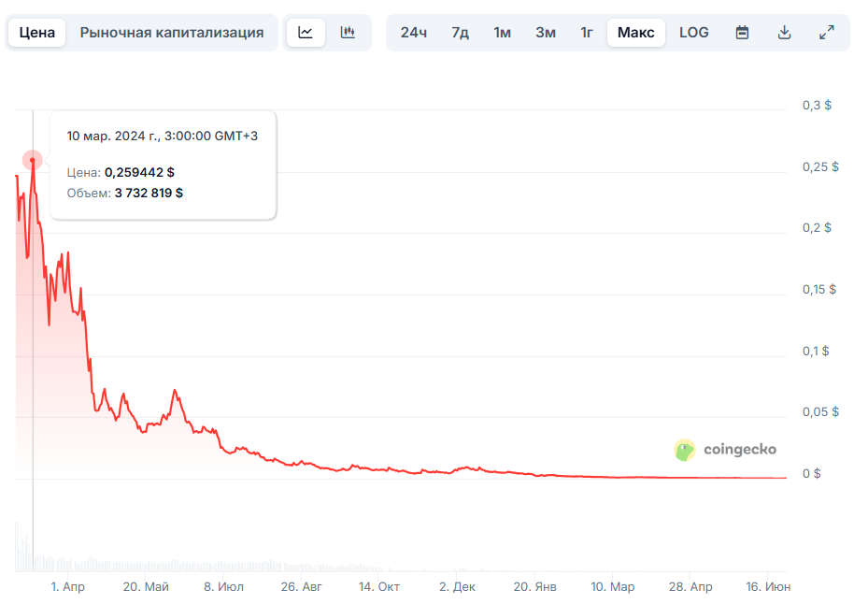This screenshot has height=604, width=868.
Task: Show the Макс full history range
Action: (x=635, y=33)
